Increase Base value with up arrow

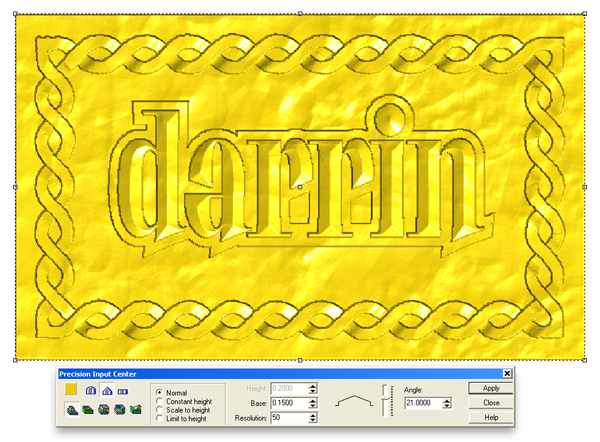point(313,400)
